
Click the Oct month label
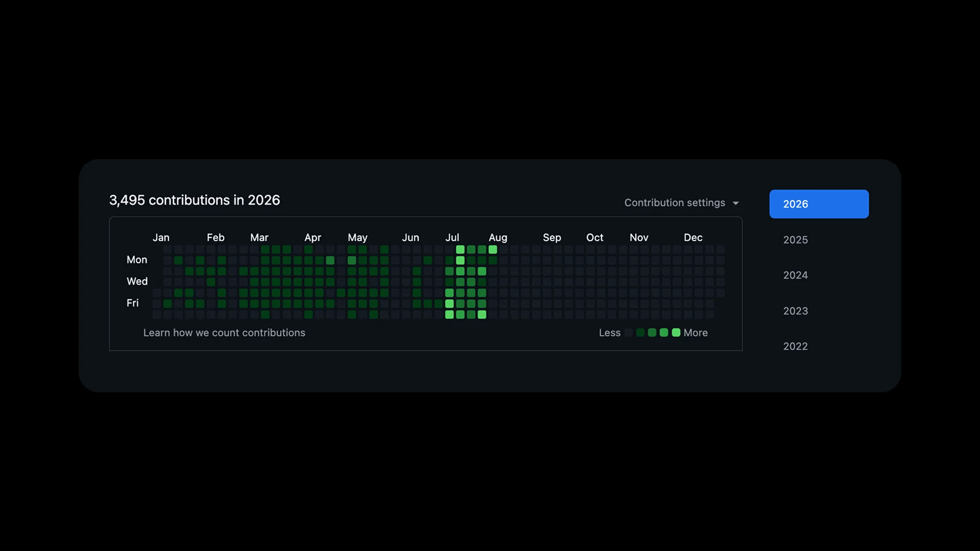pos(595,237)
